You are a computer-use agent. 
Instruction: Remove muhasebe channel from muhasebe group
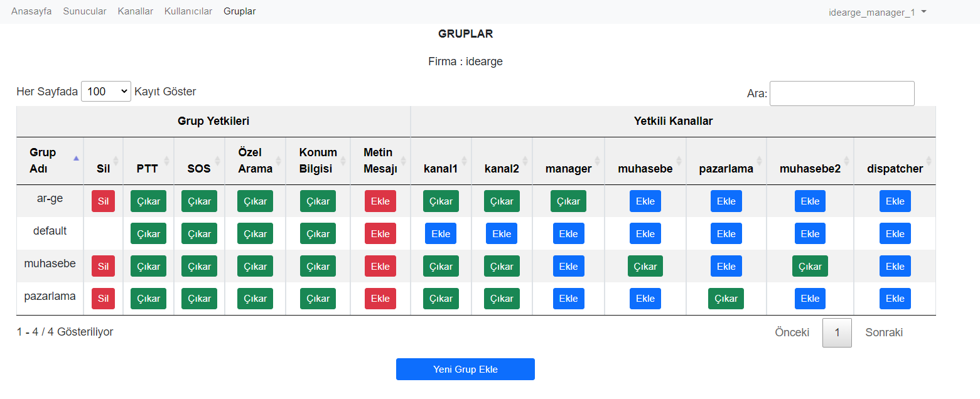(645, 267)
